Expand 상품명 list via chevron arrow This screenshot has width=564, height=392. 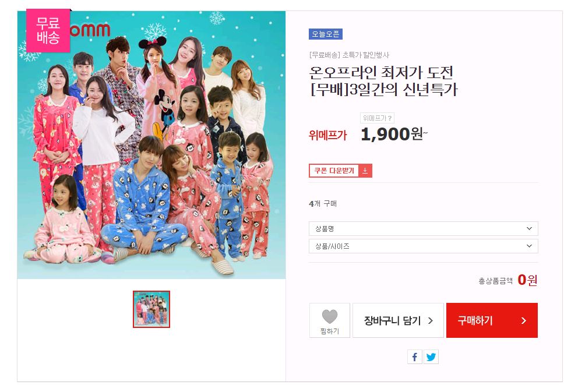pos(529,228)
